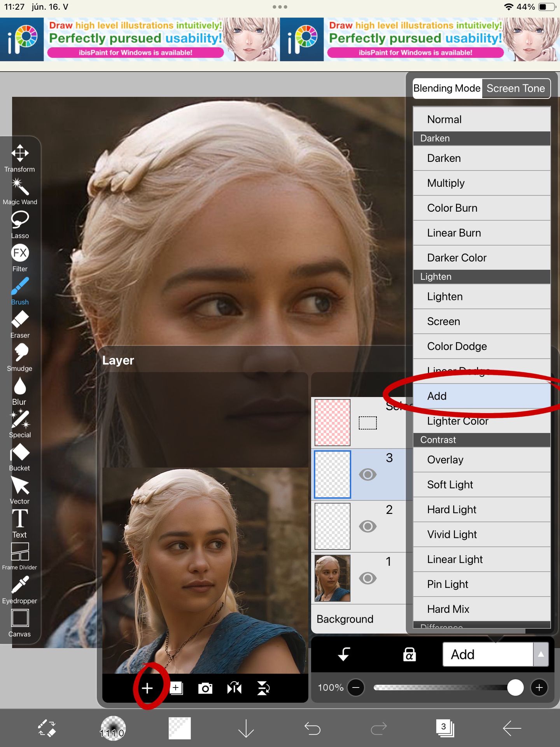Viewport: 560px width, 747px height.
Task: Choose Darker Color blending mode
Action: click(482, 258)
